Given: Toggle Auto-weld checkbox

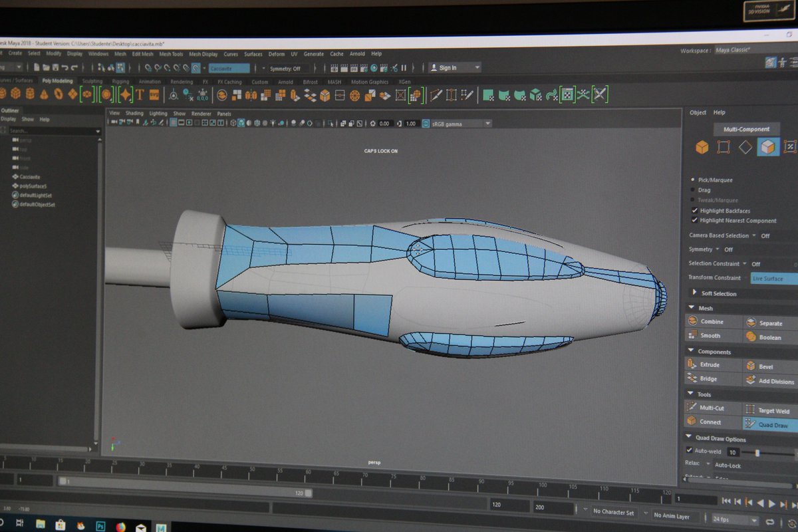Looking at the screenshot, I should (x=689, y=450).
